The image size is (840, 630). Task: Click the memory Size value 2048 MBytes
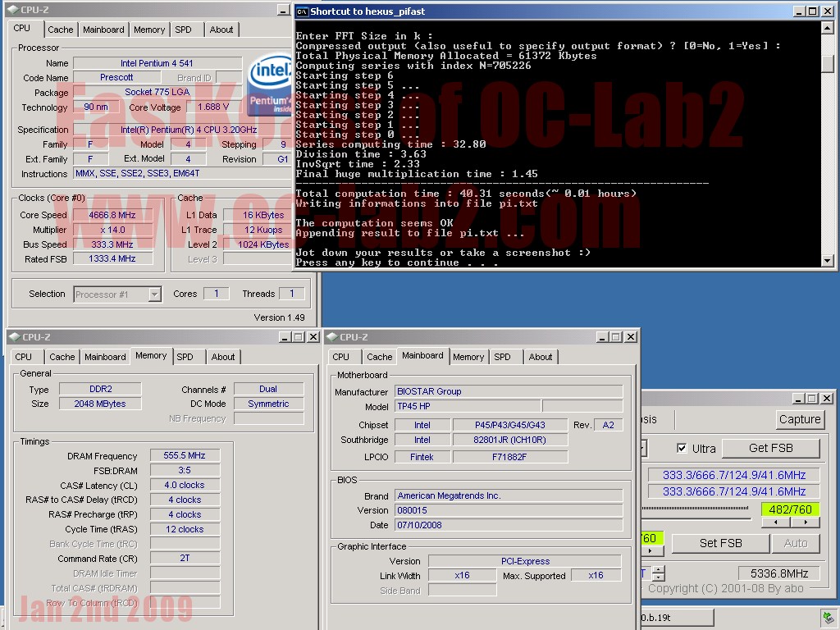click(x=100, y=404)
